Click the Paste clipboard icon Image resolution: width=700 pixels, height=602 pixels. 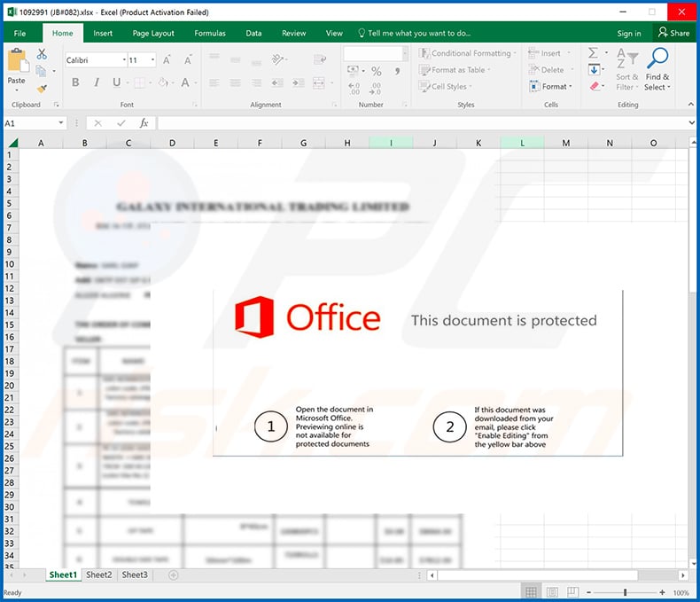tap(17, 59)
